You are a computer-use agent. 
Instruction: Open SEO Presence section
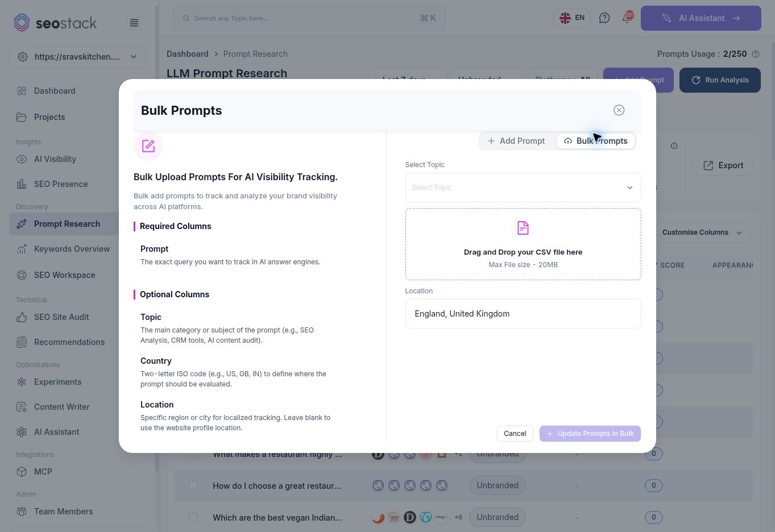coord(61,184)
